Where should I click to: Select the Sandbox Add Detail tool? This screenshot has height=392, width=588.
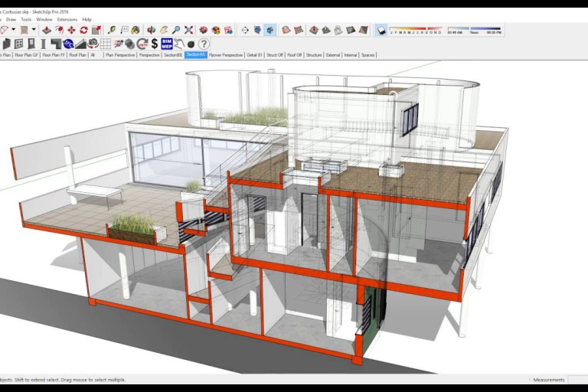point(351,30)
